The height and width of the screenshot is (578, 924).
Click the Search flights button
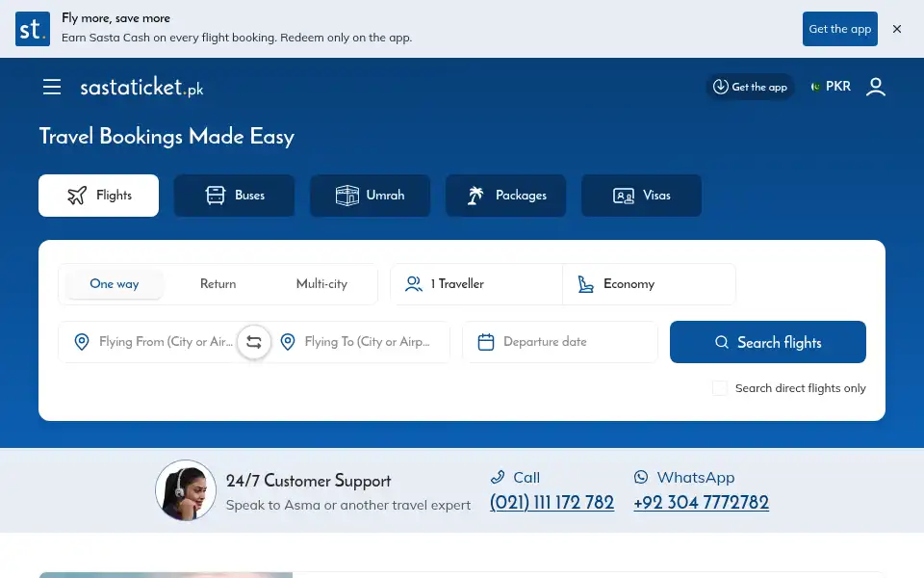[x=768, y=342]
